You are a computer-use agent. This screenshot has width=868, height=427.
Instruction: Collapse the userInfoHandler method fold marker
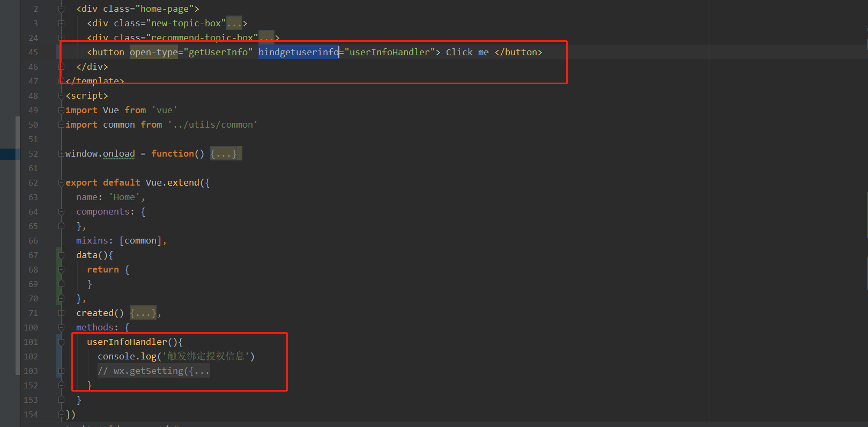coord(61,342)
